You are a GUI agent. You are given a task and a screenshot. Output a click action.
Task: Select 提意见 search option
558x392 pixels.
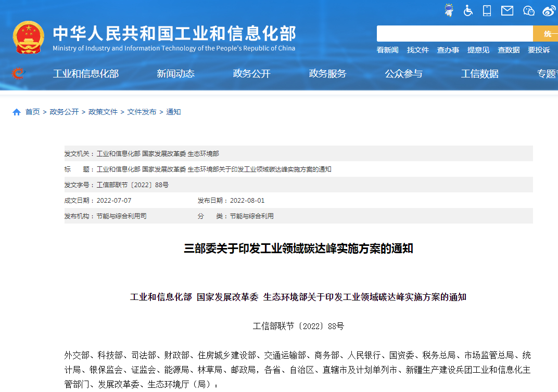click(x=478, y=50)
